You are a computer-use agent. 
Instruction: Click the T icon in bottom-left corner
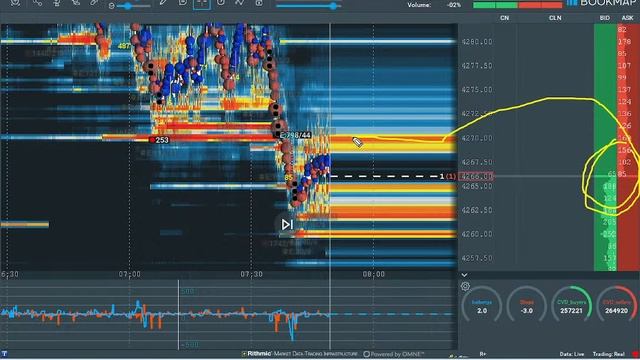coord(4,354)
